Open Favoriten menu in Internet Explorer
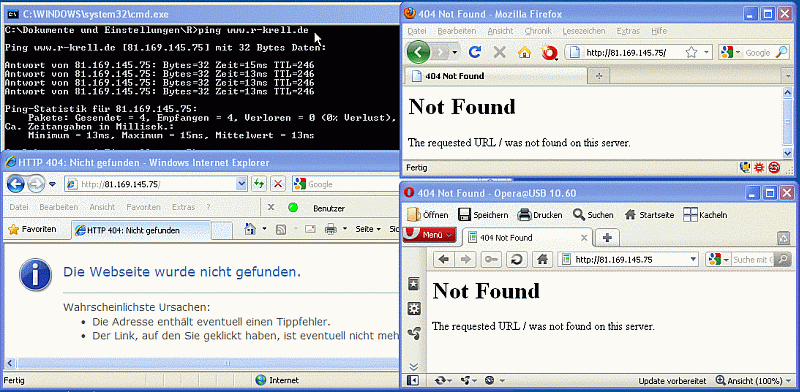 [143, 207]
